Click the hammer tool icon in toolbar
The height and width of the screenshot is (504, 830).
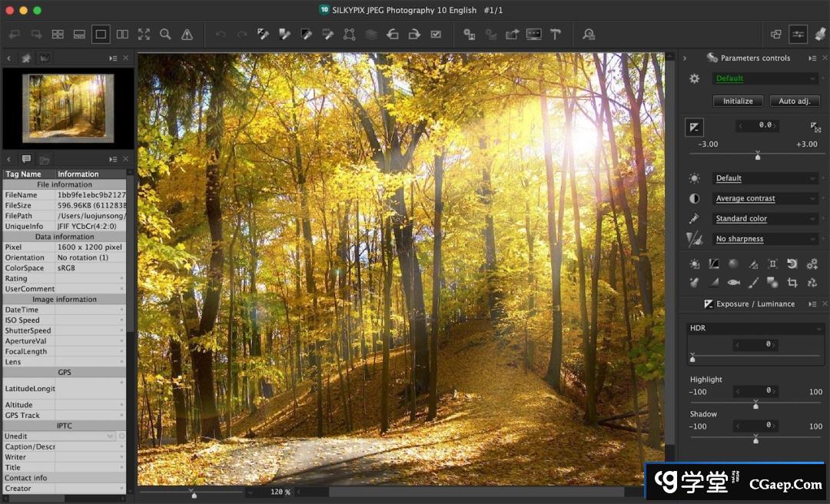click(x=555, y=35)
